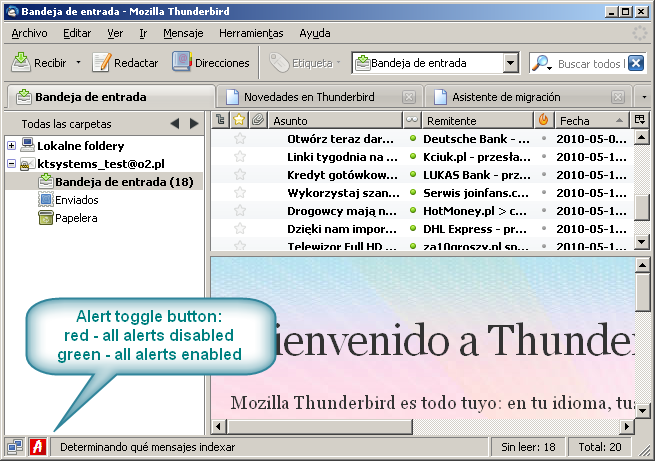Screen dimensions: 655x461
Task: Clear the search with the blue X button
Action: (x=636, y=63)
